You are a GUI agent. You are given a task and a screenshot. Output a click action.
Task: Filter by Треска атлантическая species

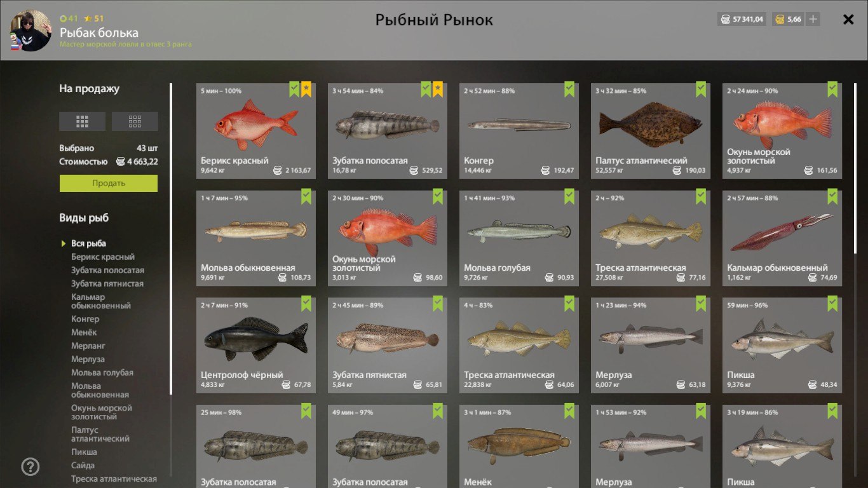pos(114,478)
